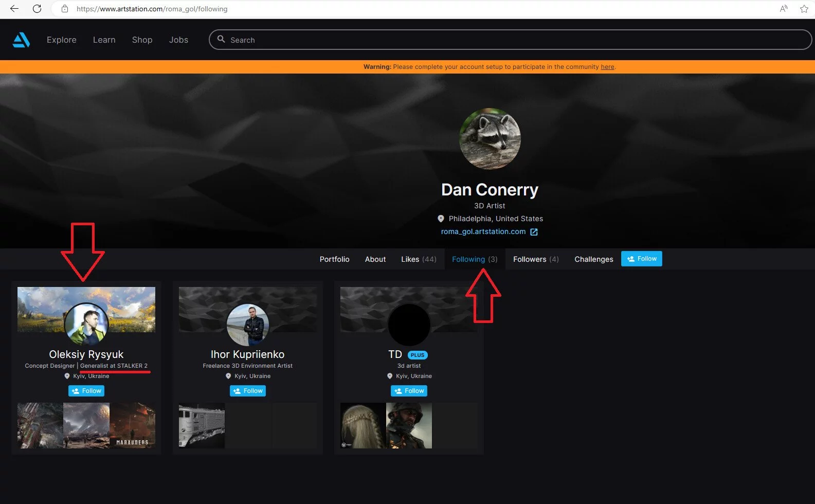The height and width of the screenshot is (504, 815).
Task: Click the browser address bar URL
Action: 152,9
